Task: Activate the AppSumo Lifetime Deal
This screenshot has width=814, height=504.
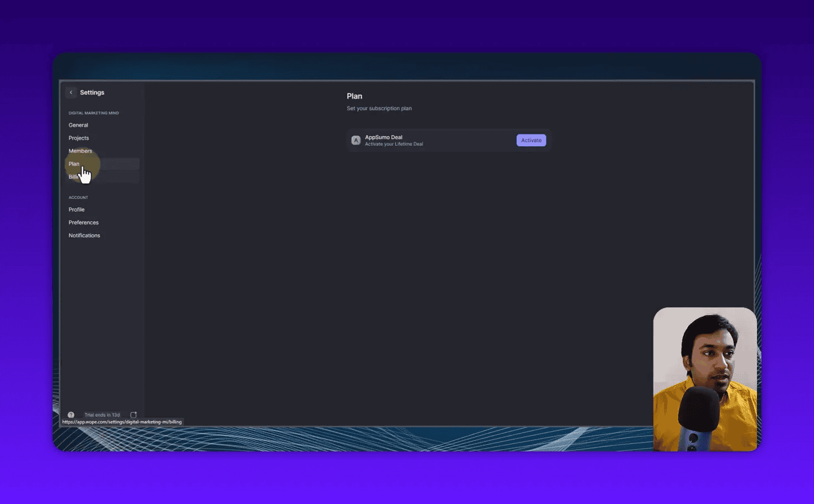Action: click(530, 140)
